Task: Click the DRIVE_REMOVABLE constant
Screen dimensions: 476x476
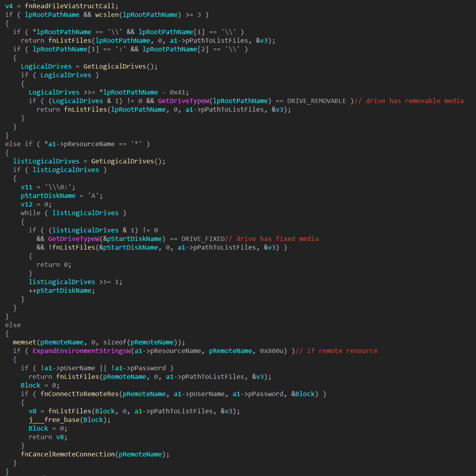Action: click(x=316, y=101)
